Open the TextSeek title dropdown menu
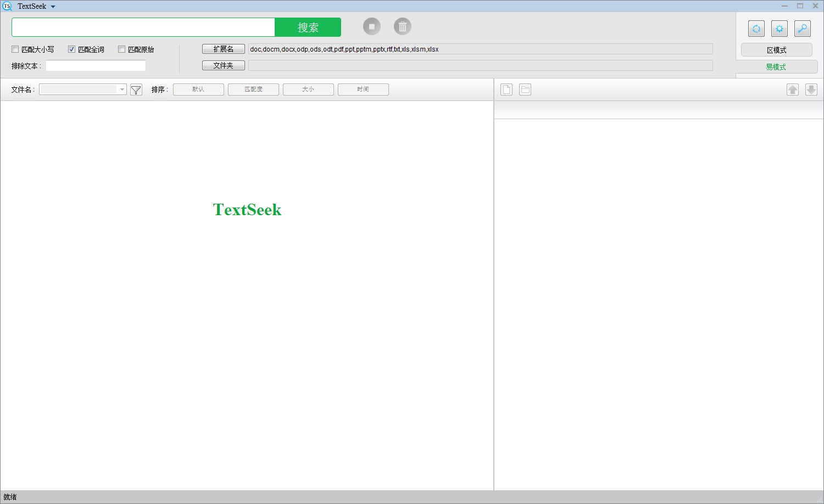Screen dimensions: 824x504 [53, 6]
